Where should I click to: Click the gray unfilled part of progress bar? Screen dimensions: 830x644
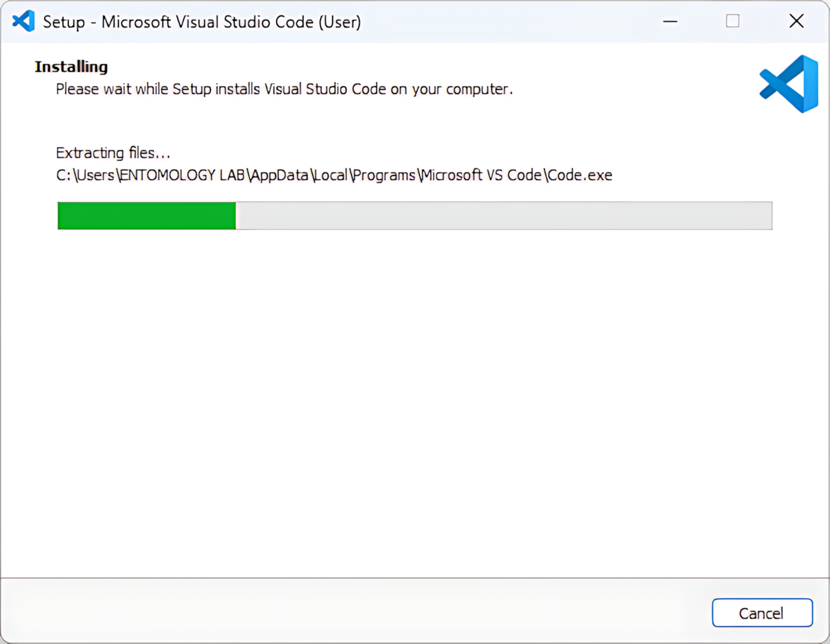click(x=503, y=216)
